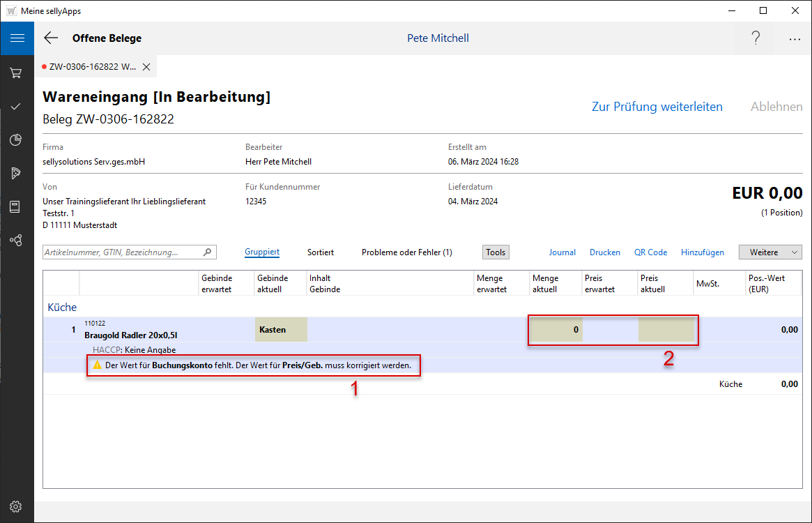Click the book icon in the sidebar
This screenshot has width=812, height=523.
point(16,207)
